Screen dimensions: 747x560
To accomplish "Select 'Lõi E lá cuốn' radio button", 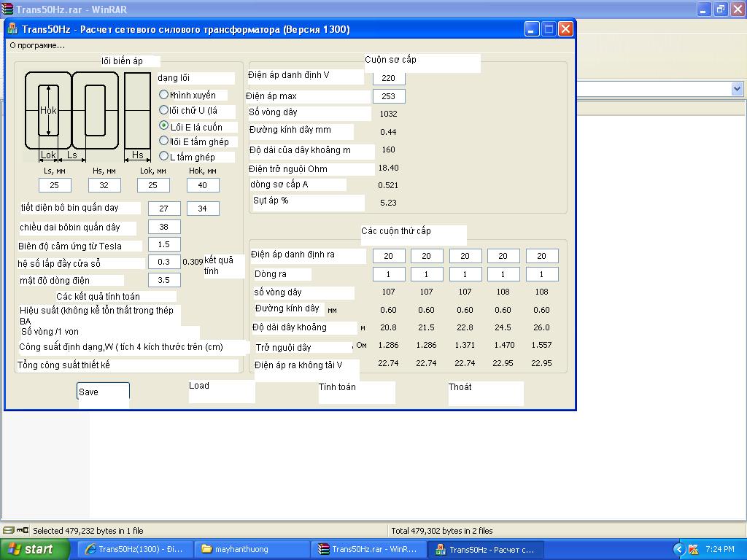I will (164, 125).
